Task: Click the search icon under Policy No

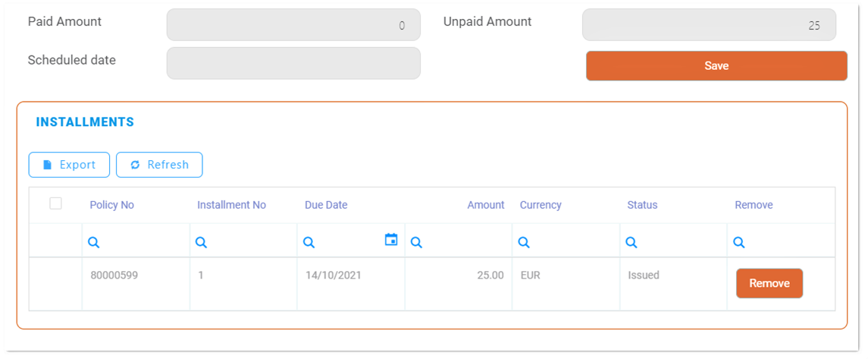Action: tap(94, 243)
